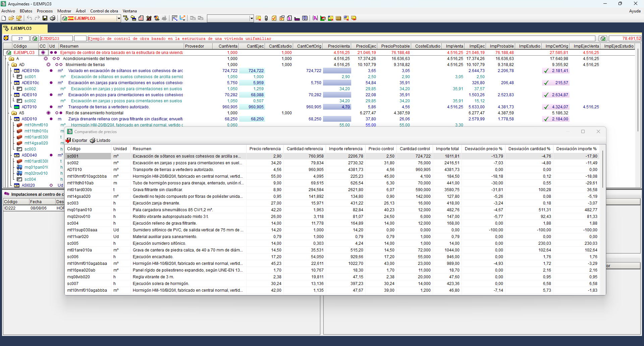644x346 pixels.
Task: Click the Listado printer icon
Action: [x=93, y=140]
